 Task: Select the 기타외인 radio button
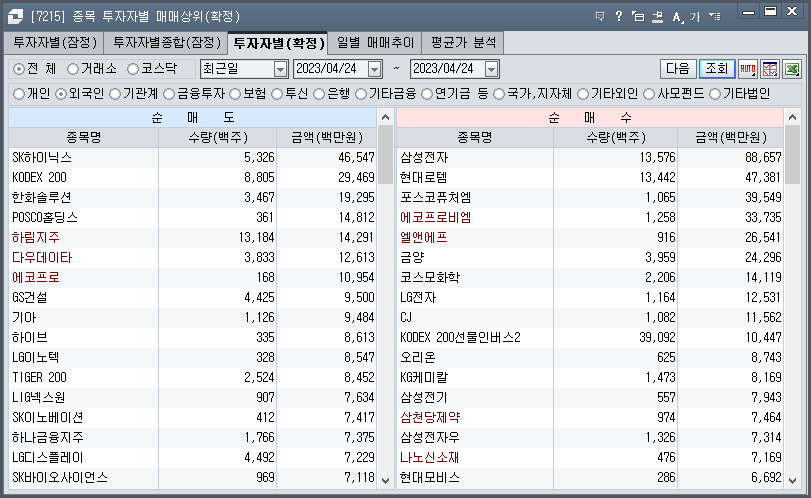[583, 94]
